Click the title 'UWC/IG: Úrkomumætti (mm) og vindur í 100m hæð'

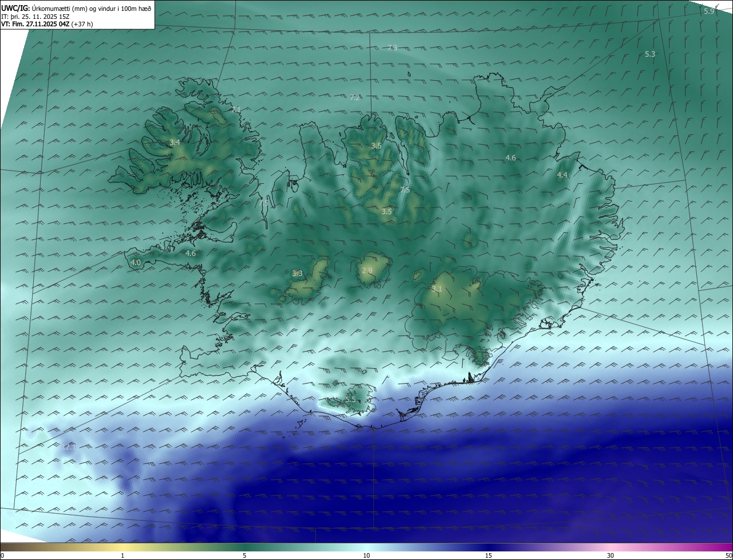point(76,8)
